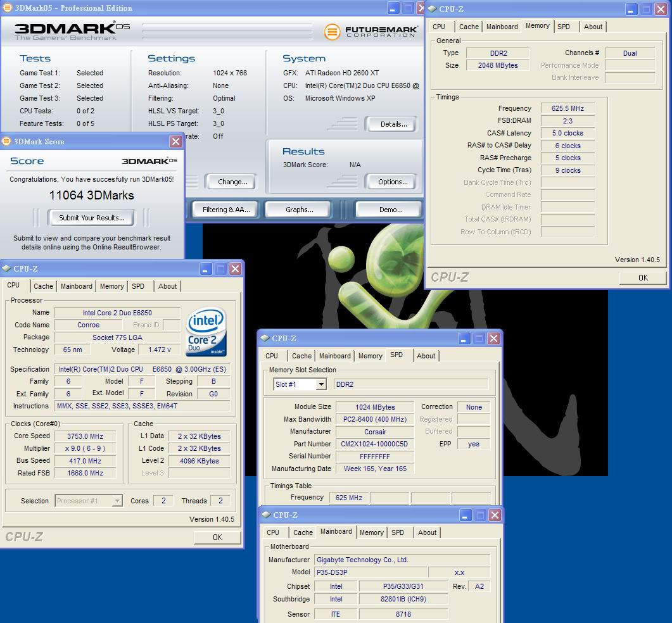The width and height of the screenshot is (672, 623).
Task: Expand the Processor #1 selection dropdown
Action: (117, 501)
